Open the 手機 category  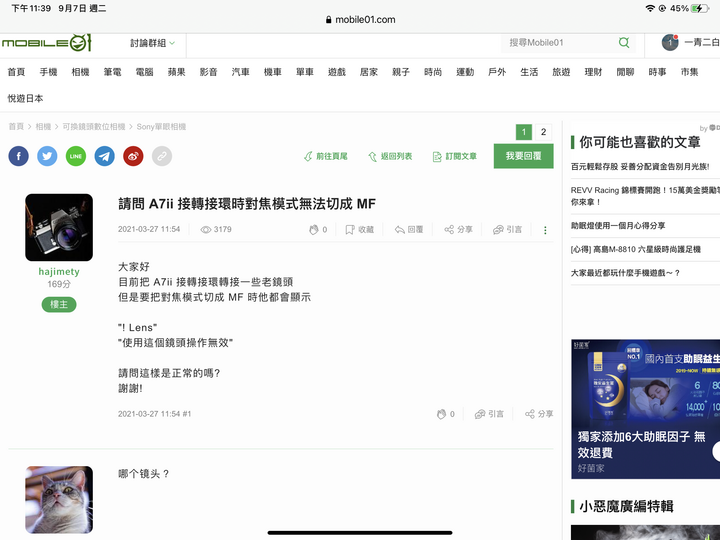point(48,72)
